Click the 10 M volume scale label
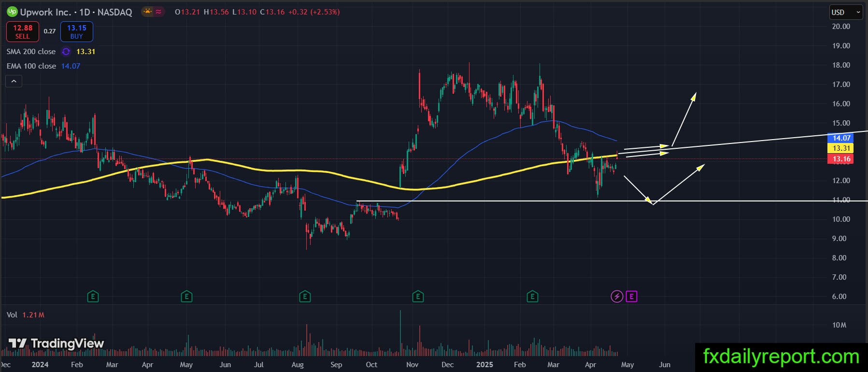The height and width of the screenshot is (372, 868). point(839,325)
